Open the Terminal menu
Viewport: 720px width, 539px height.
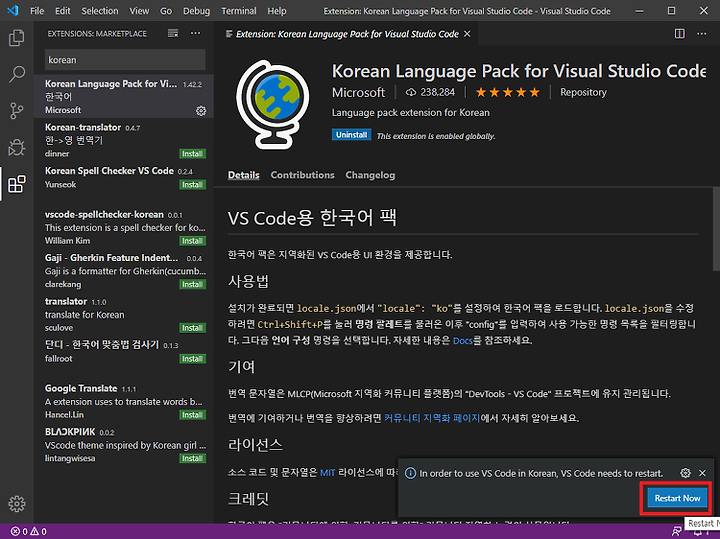coord(239,11)
